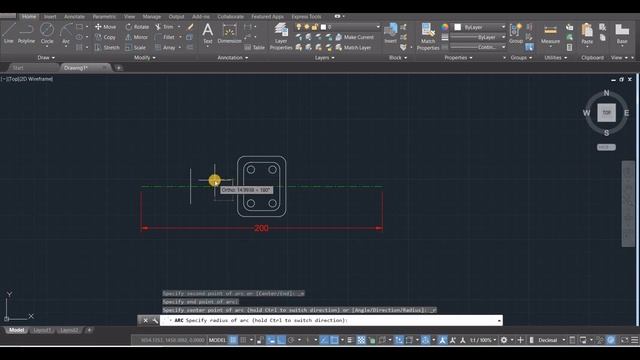The height and width of the screenshot is (360, 640).
Task: Switch to the Parametric ribbon tab
Action: pyautogui.click(x=104, y=17)
